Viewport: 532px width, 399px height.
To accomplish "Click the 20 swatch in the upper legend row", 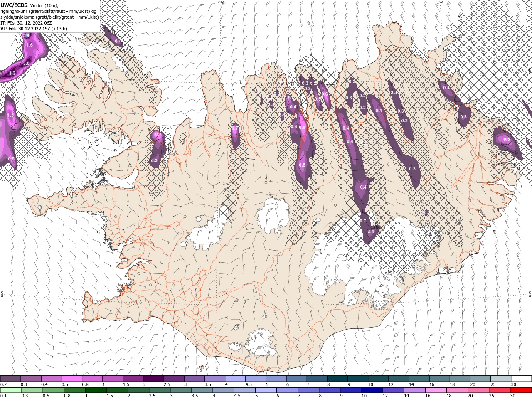I will (480, 378).
